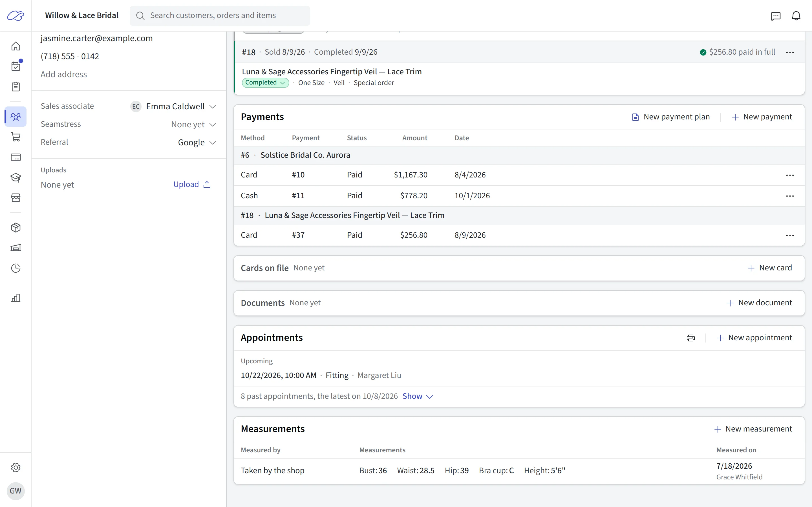Open the notifications bell icon
The image size is (812, 507).
pos(796,16)
